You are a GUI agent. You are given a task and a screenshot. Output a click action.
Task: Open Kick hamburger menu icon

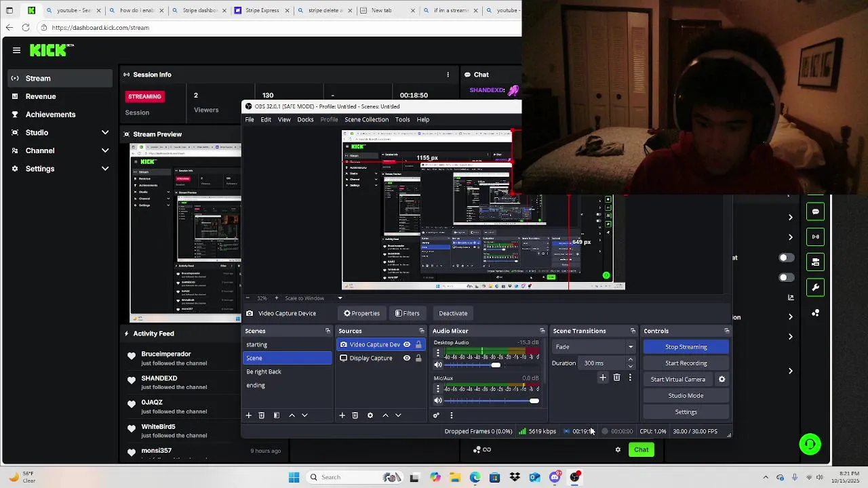tap(16, 50)
